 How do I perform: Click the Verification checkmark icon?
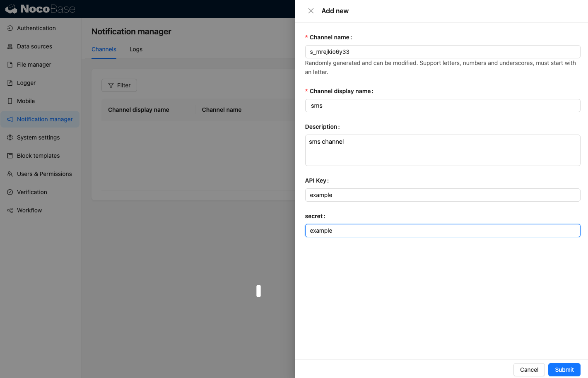(x=10, y=192)
